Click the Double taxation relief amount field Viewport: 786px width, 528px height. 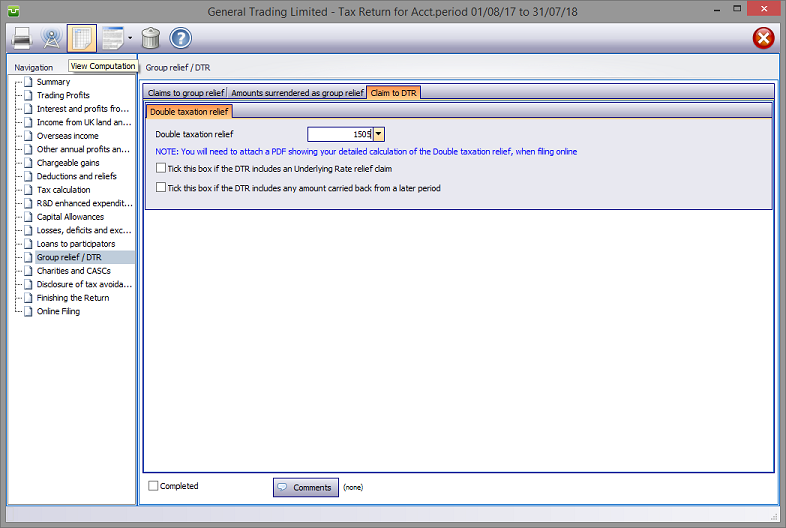[340, 134]
